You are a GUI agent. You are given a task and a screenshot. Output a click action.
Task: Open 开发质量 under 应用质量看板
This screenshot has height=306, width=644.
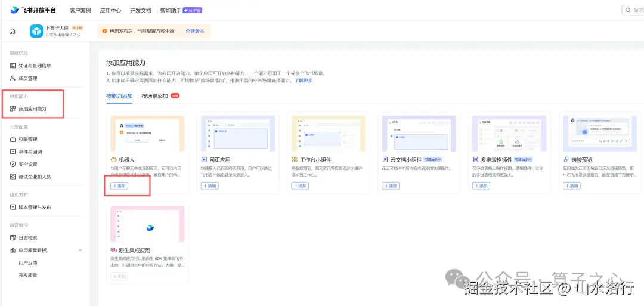coord(28,275)
